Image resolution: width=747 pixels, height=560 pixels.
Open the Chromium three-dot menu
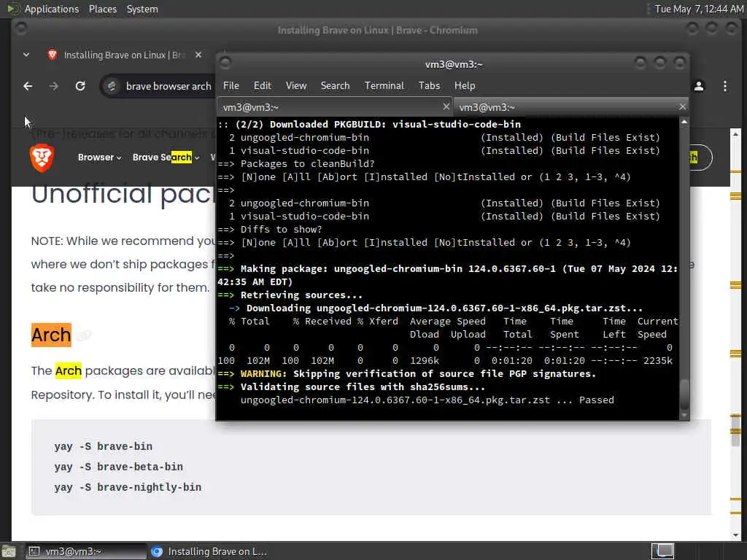tap(725, 86)
